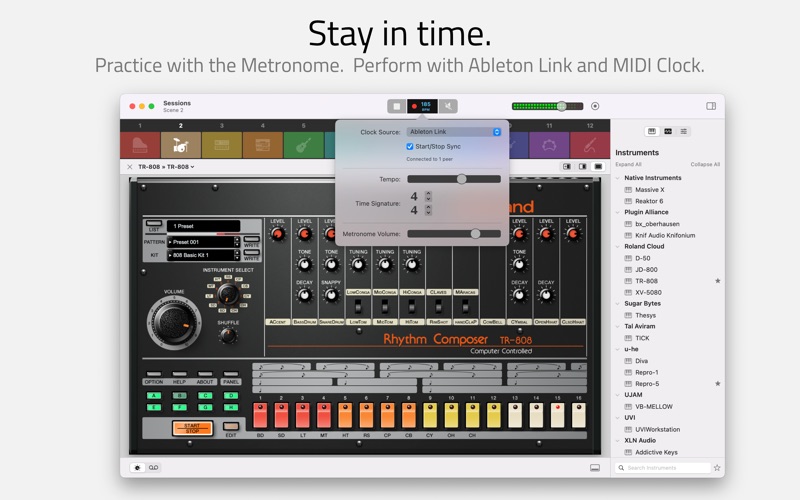The image size is (800, 500).
Task: Toggle favorites filter star beside search
Action: point(717,468)
